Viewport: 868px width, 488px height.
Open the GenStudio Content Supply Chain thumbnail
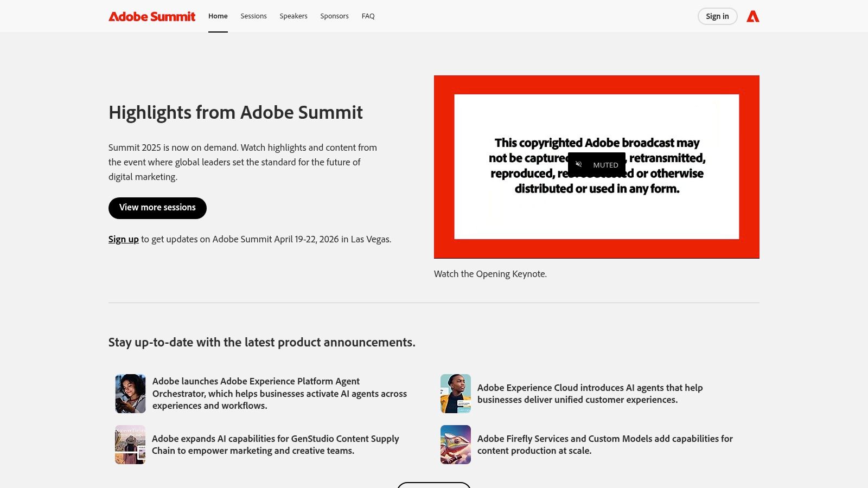coord(130,444)
